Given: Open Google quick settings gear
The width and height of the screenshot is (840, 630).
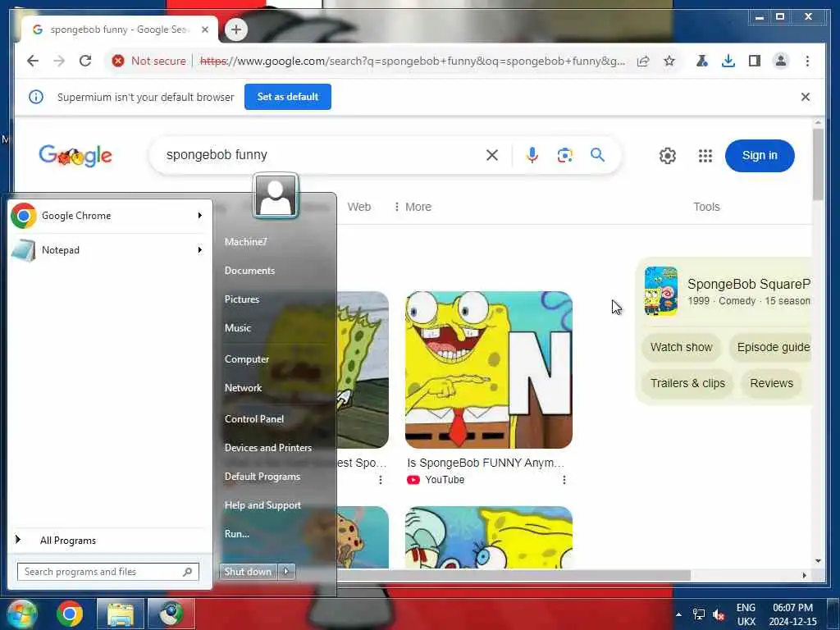Looking at the screenshot, I should point(668,156).
